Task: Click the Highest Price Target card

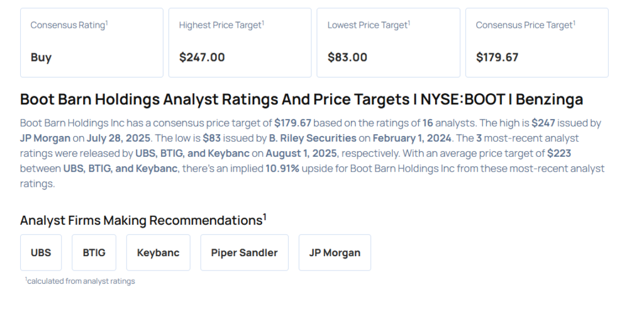Action: tap(240, 42)
